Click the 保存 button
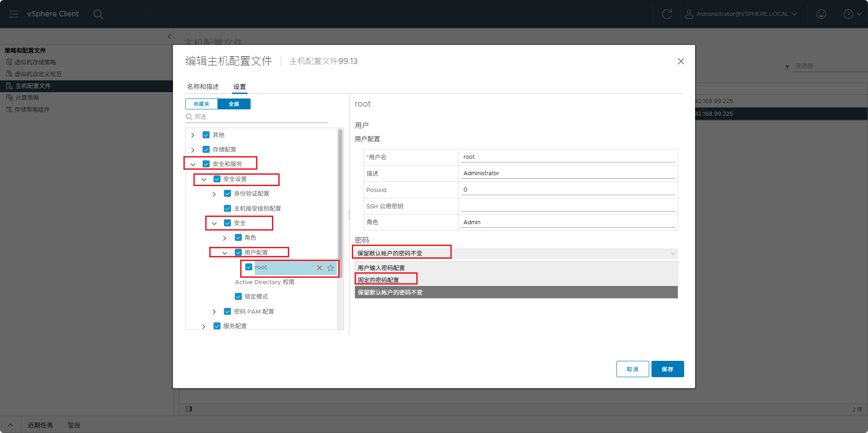Viewport: 868px width, 433px height. (x=667, y=369)
